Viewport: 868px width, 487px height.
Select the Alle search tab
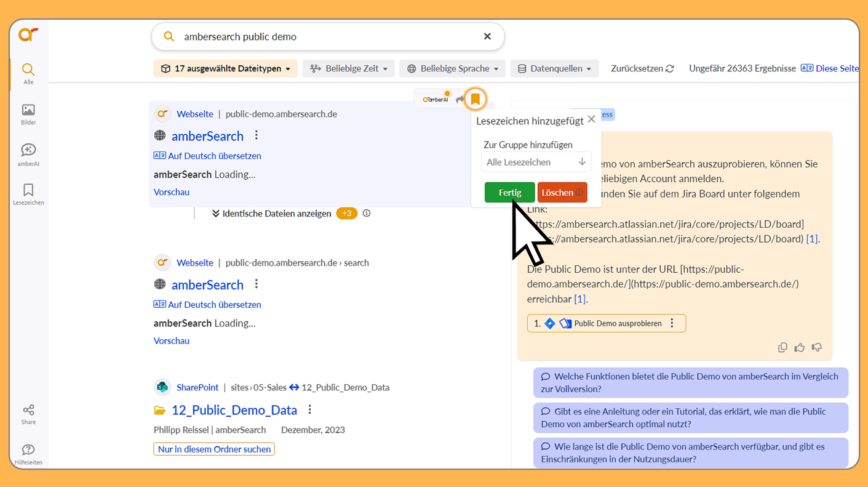28,74
